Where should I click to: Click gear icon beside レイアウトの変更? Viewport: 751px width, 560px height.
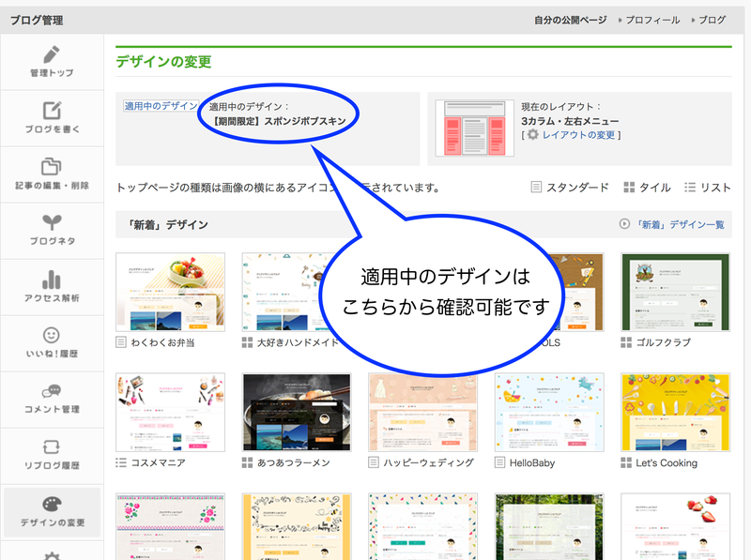[x=532, y=134]
